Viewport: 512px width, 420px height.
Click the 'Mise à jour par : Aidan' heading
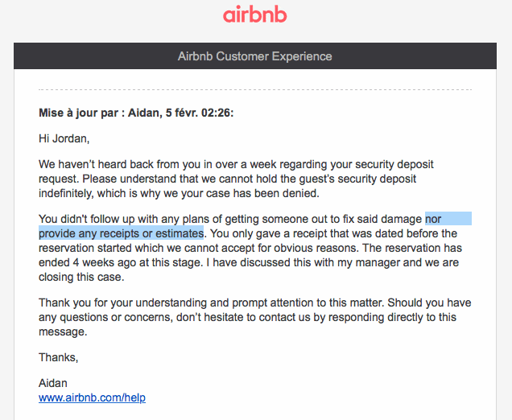coord(99,113)
